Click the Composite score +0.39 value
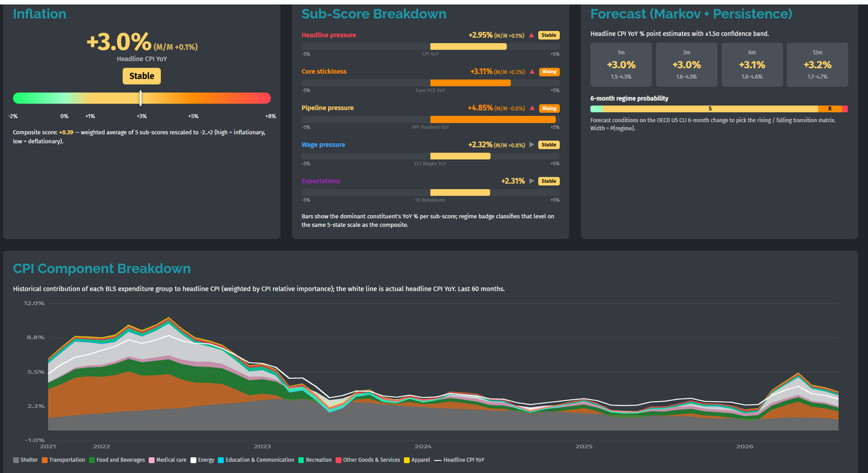The image size is (868, 473). 66,132
